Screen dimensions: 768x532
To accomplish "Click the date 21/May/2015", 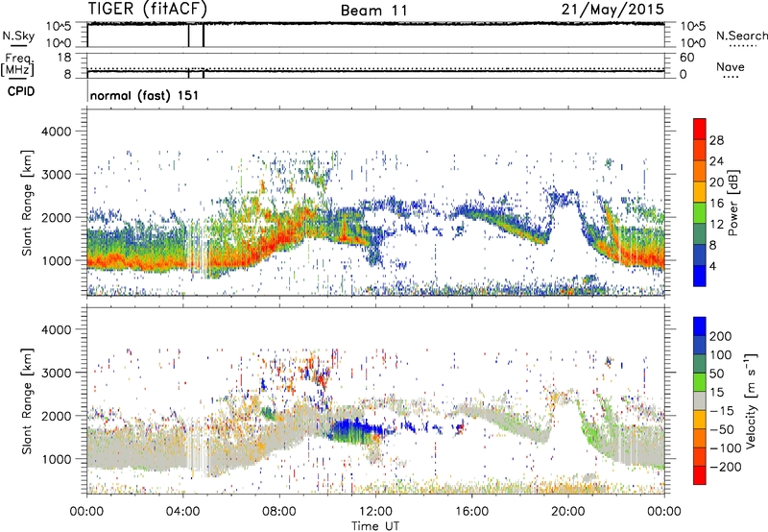I will coord(612,9).
